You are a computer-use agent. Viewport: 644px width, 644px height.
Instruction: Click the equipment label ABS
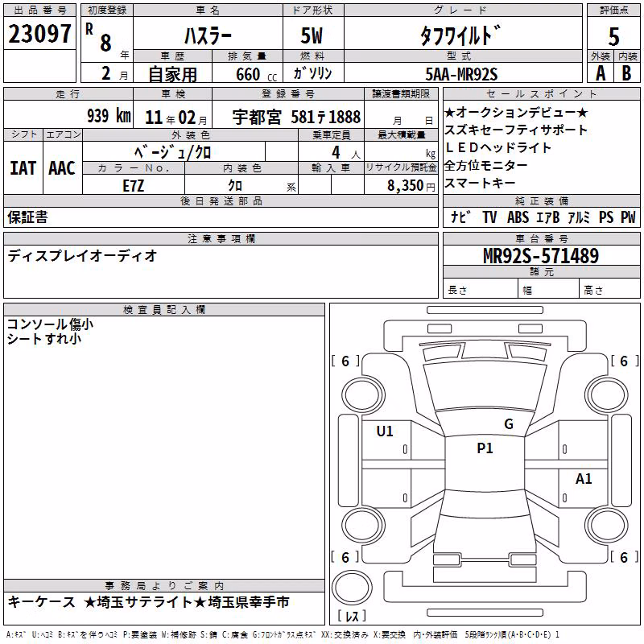(x=518, y=217)
